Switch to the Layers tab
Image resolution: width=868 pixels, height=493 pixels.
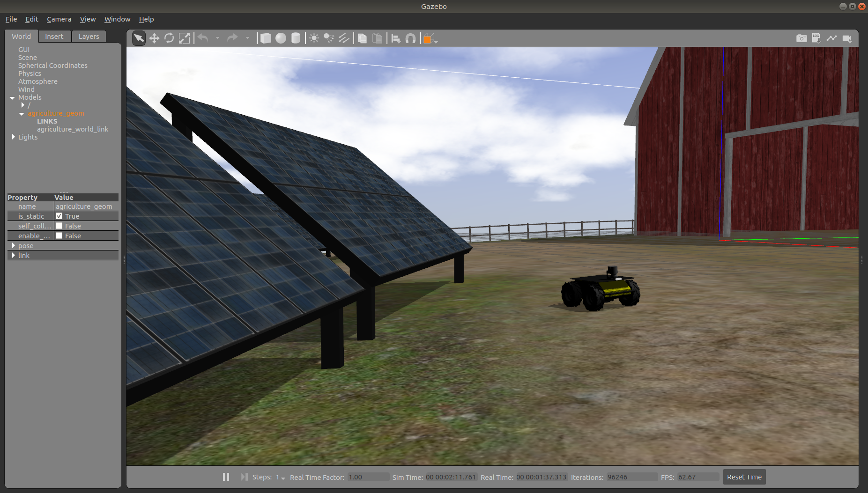click(x=89, y=37)
